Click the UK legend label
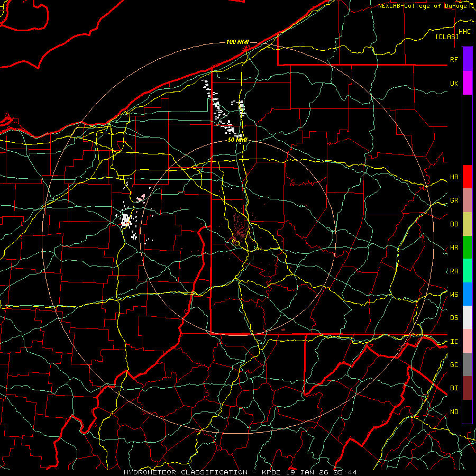476x476 pixels. pyautogui.click(x=454, y=83)
